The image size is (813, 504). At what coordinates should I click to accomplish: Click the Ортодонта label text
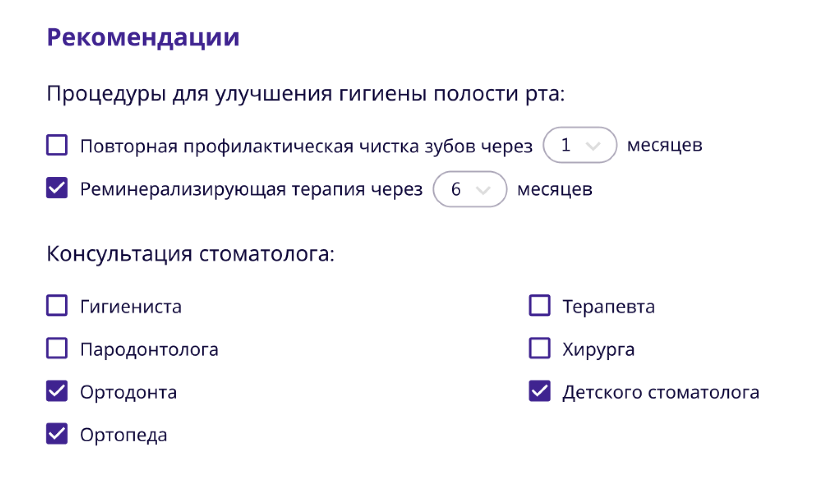coord(128,392)
